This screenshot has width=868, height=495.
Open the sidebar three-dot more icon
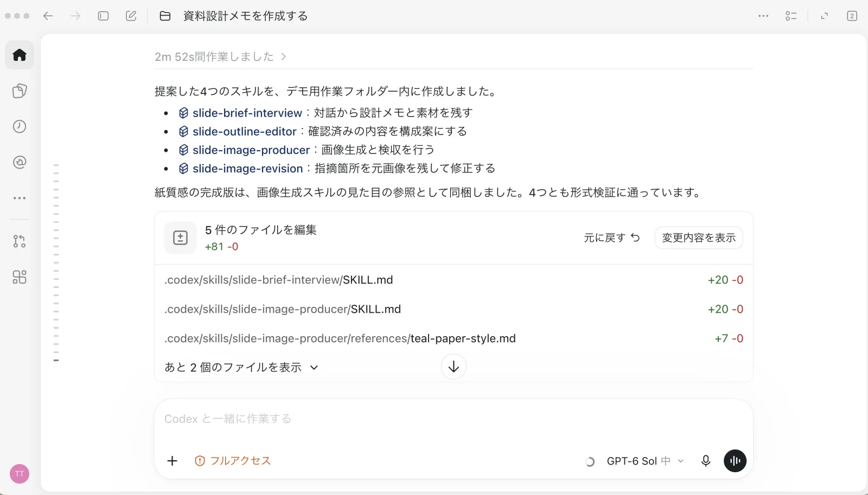point(20,198)
